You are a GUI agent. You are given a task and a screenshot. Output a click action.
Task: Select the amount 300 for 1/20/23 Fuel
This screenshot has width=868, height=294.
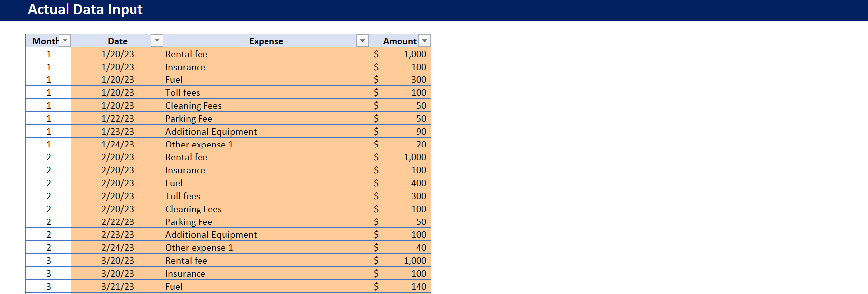[x=400, y=79]
